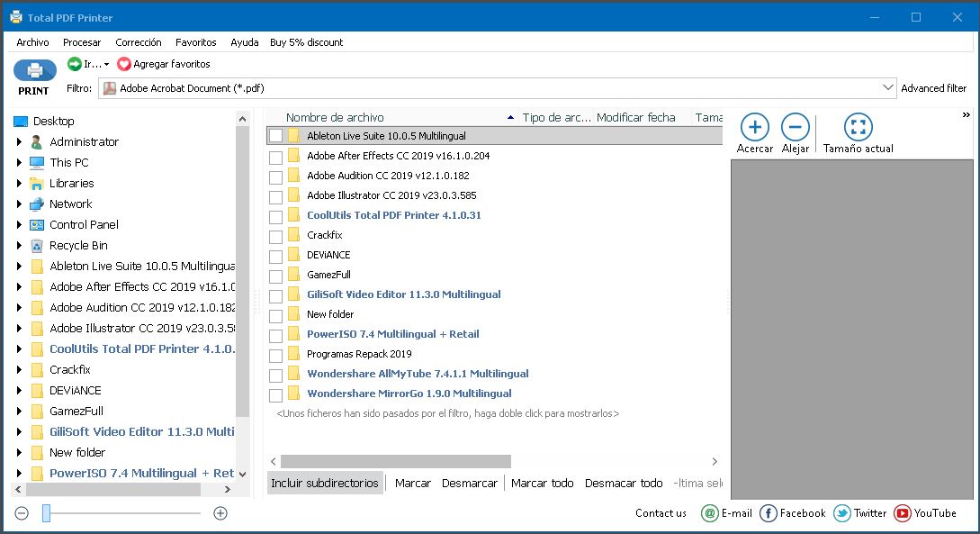This screenshot has height=534, width=980.
Task: Click the small zoom-out circle icon at bottom left
Action: tap(22, 513)
